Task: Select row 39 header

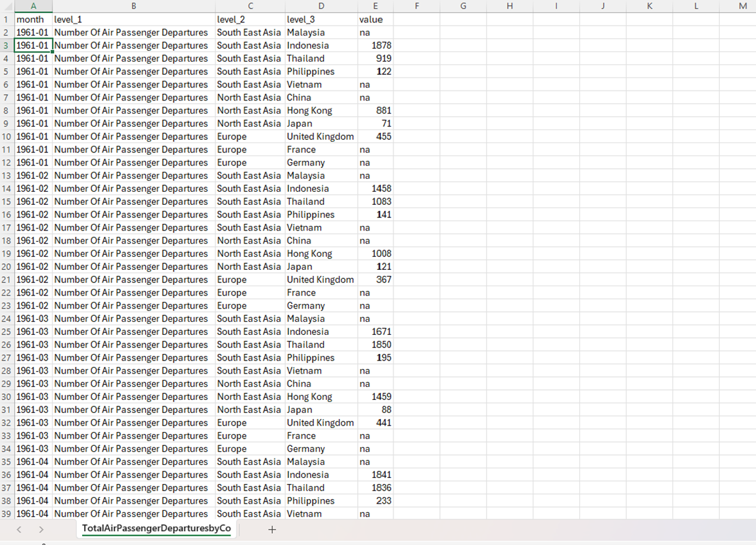Action: coord(7,513)
